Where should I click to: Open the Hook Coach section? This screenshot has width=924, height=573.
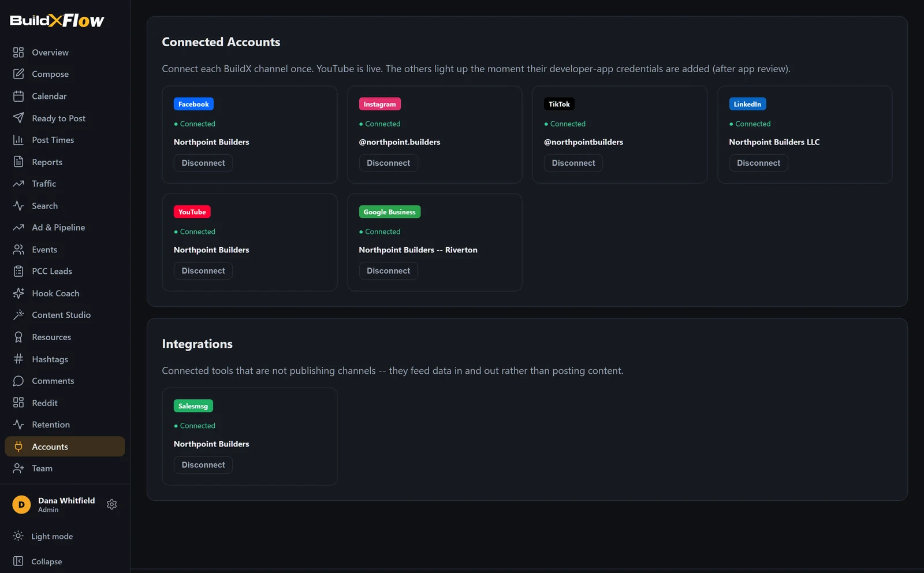pyautogui.click(x=65, y=293)
